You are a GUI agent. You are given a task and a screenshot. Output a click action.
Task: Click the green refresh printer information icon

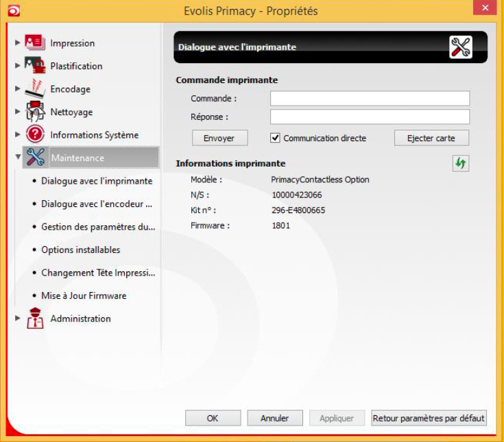(x=461, y=163)
